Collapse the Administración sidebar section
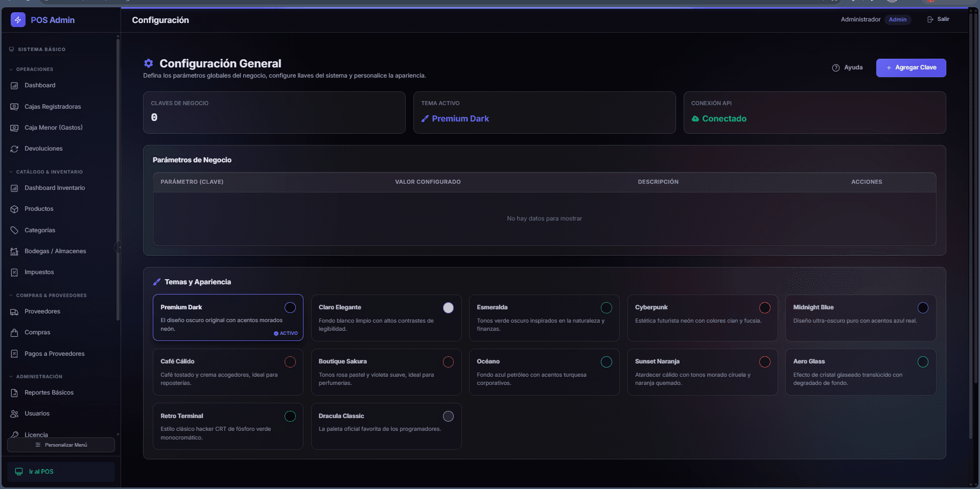 (x=36, y=377)
